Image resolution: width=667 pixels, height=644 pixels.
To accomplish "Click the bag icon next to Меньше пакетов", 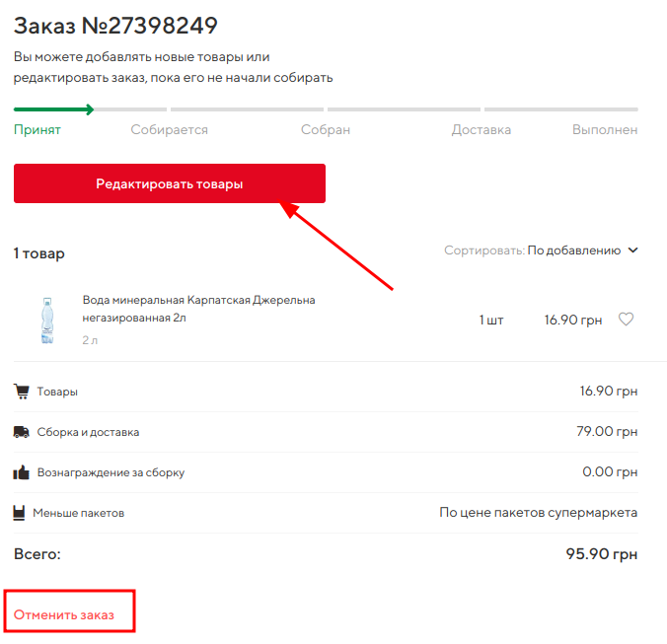I will coord(20,513).
